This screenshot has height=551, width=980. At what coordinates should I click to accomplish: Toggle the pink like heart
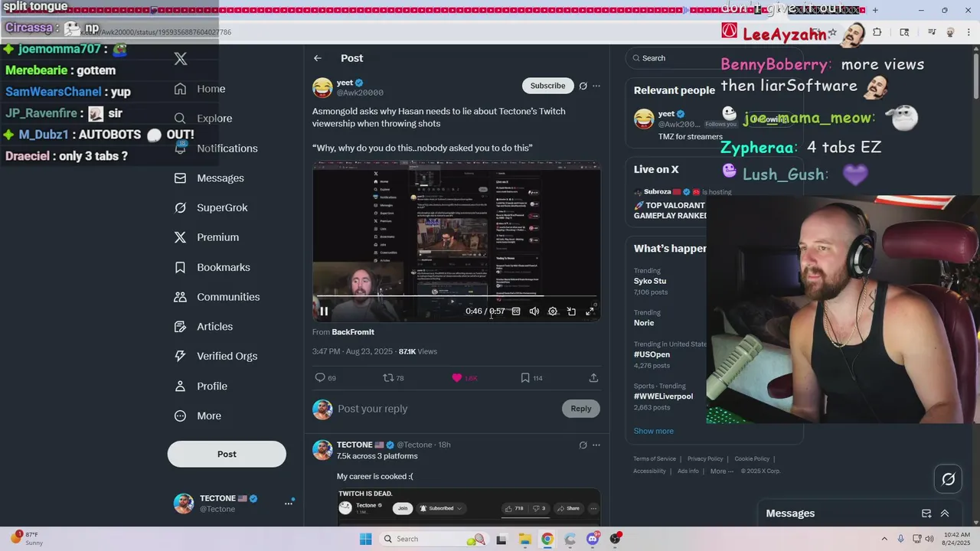(x=457, y=378)
